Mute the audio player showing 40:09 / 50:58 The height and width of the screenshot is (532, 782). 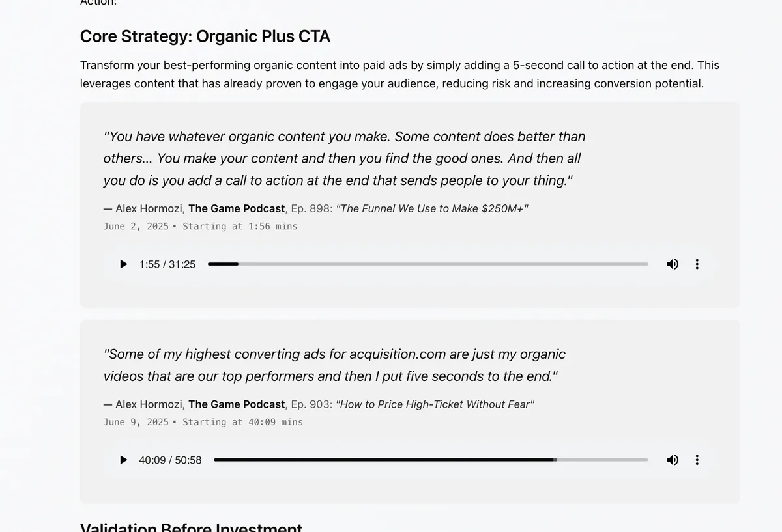pyautogui.click(x=673, y=460)
